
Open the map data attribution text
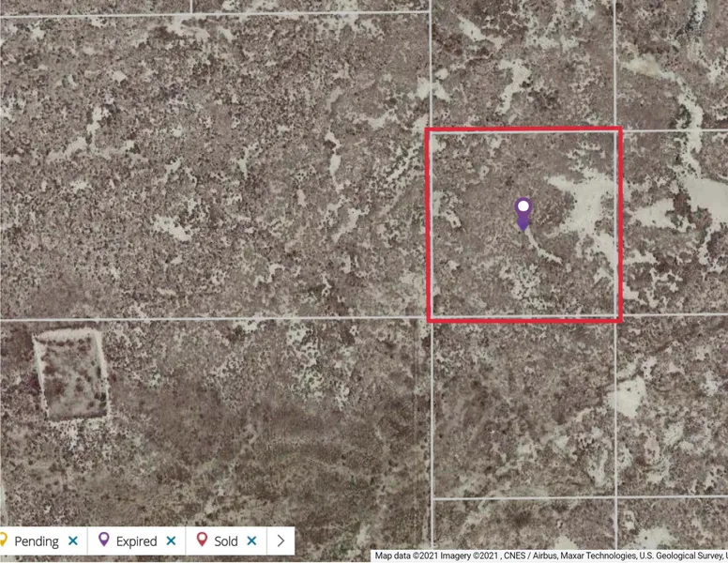550,555
